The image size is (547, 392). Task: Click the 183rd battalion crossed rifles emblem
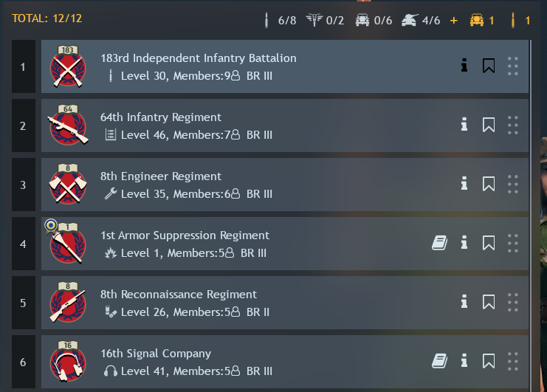click(x=68, y=66)
